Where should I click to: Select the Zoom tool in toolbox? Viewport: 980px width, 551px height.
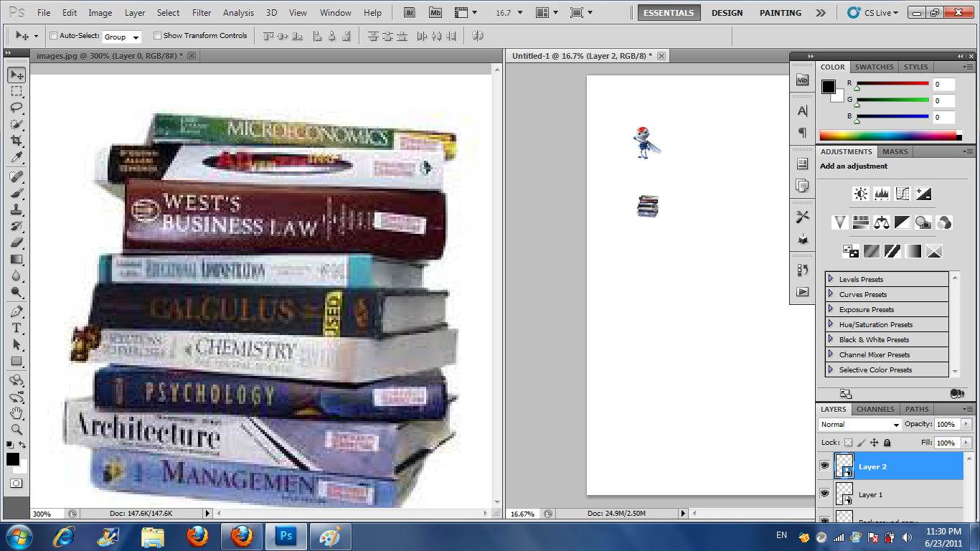click(17, 430)
